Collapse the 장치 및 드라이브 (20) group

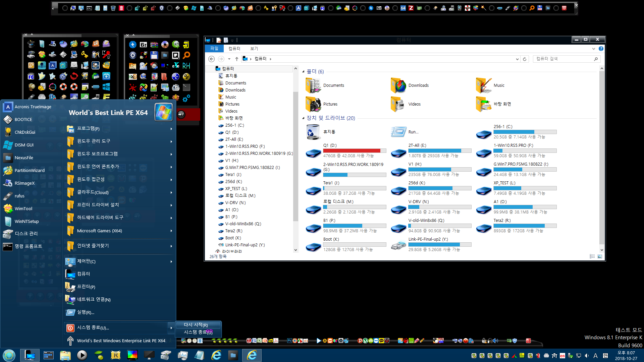303,118
